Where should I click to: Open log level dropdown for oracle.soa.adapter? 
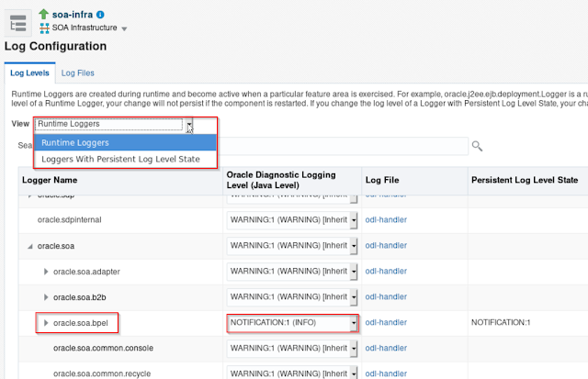(x=354, y=272)
